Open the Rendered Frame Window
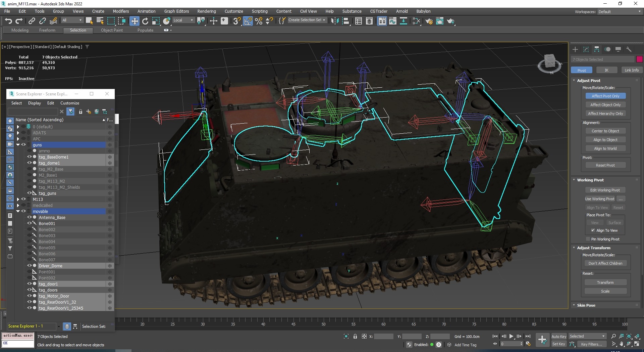The height and width of the screenshot is (352, 644). click(440, 21)
